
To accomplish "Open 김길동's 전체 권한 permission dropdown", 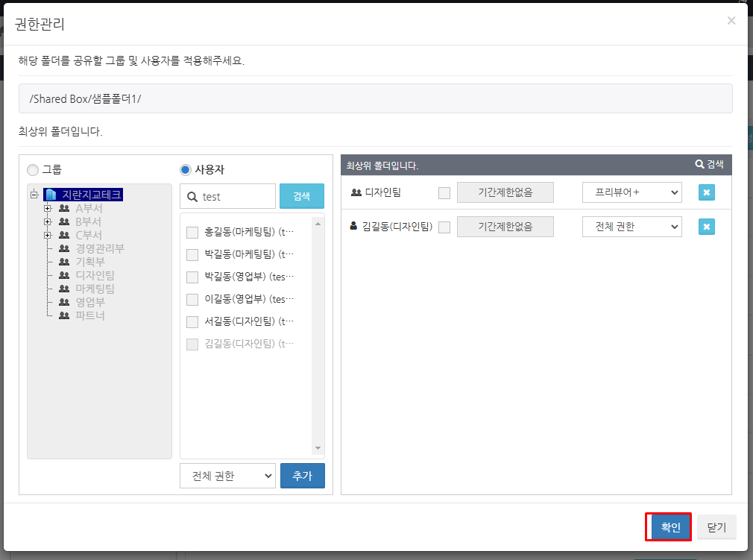I will (631, 227).
